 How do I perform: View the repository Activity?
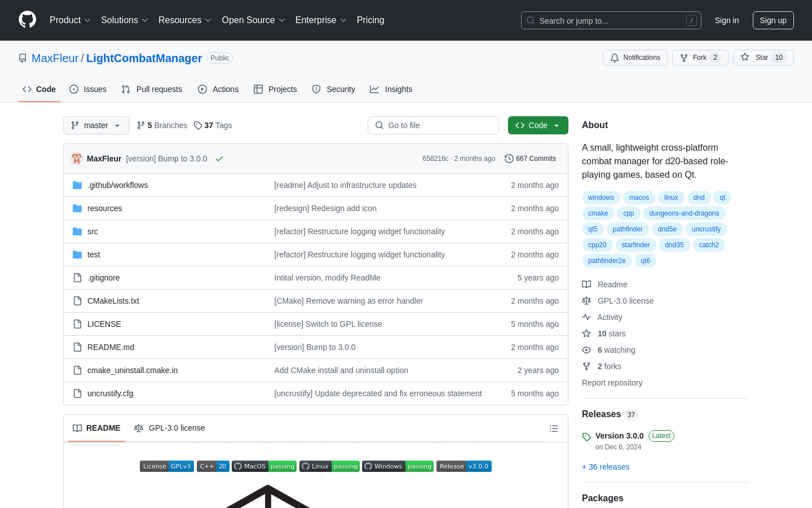(602, 317)
